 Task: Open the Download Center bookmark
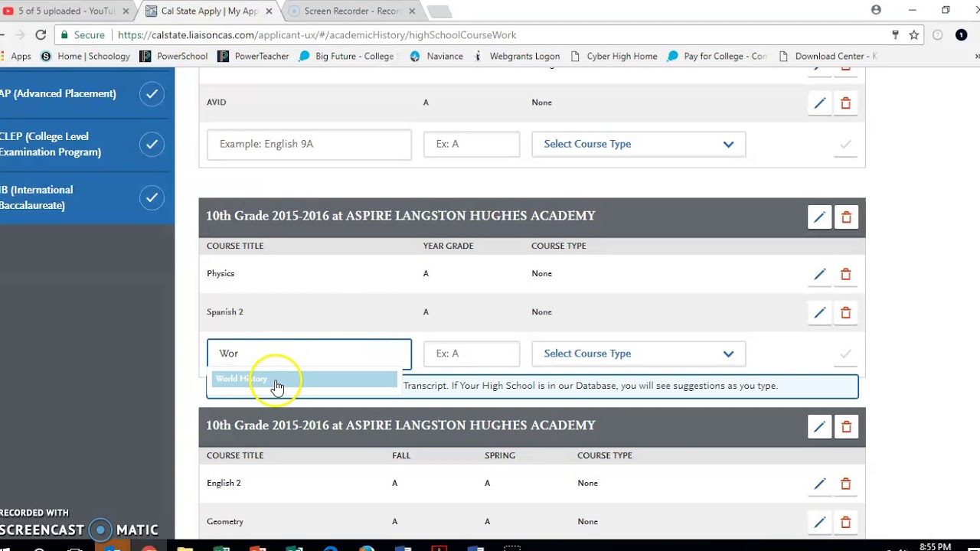828,56
